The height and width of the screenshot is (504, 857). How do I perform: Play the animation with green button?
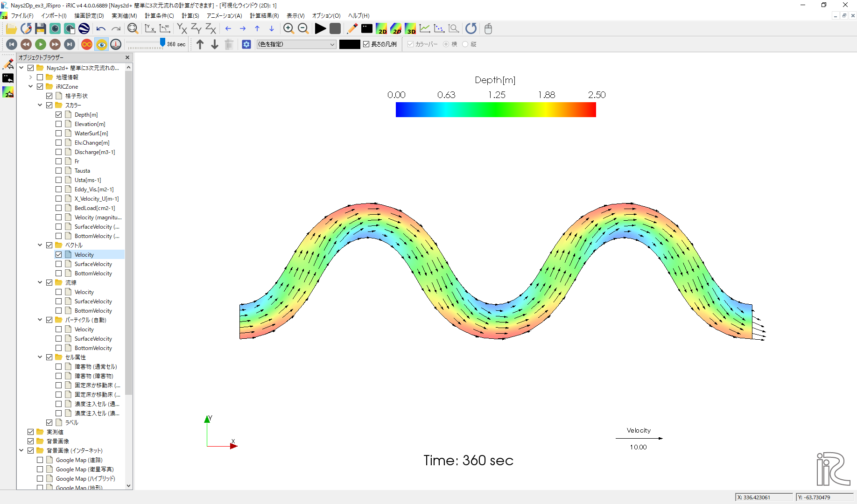point(41,44)
